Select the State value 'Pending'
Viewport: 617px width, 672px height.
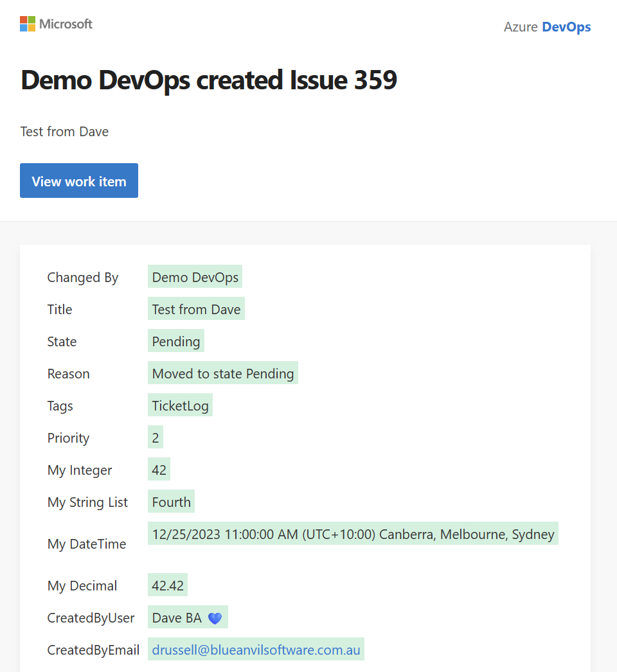(x=176, y=342)
